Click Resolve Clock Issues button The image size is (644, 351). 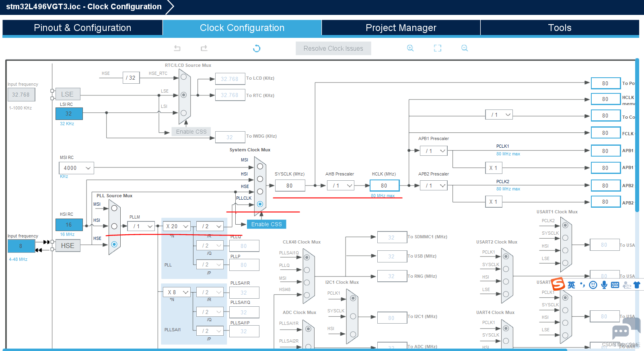[333, 48]
